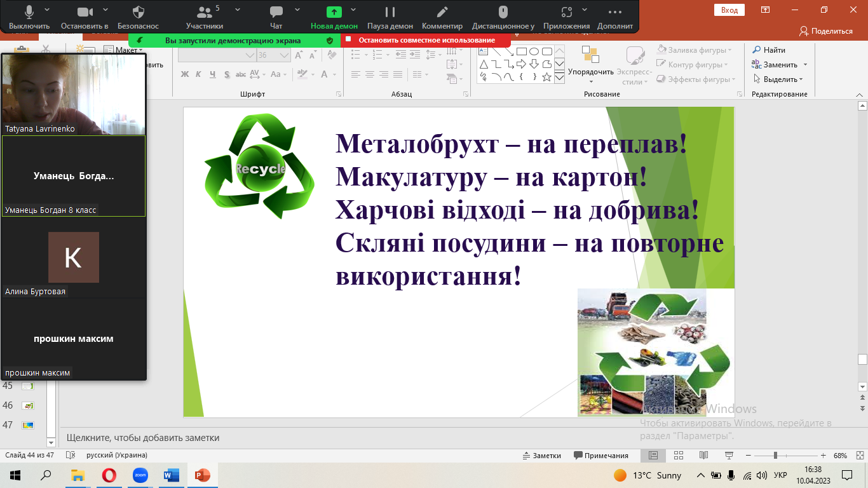Select the oval shape in shapes gallery

(x=534, y=51)
